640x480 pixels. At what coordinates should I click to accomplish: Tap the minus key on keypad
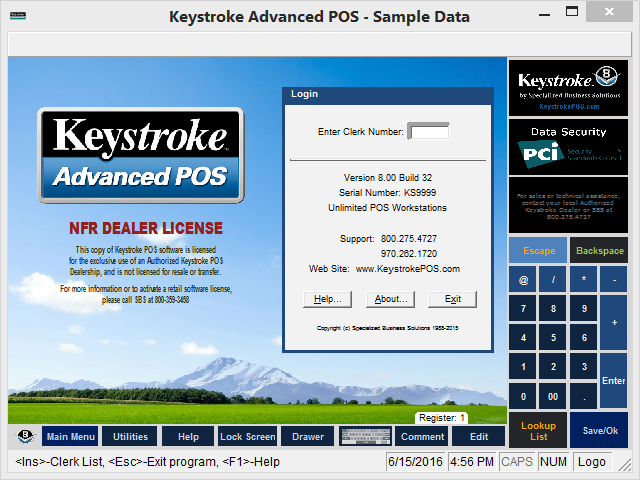tap(614, 280)
